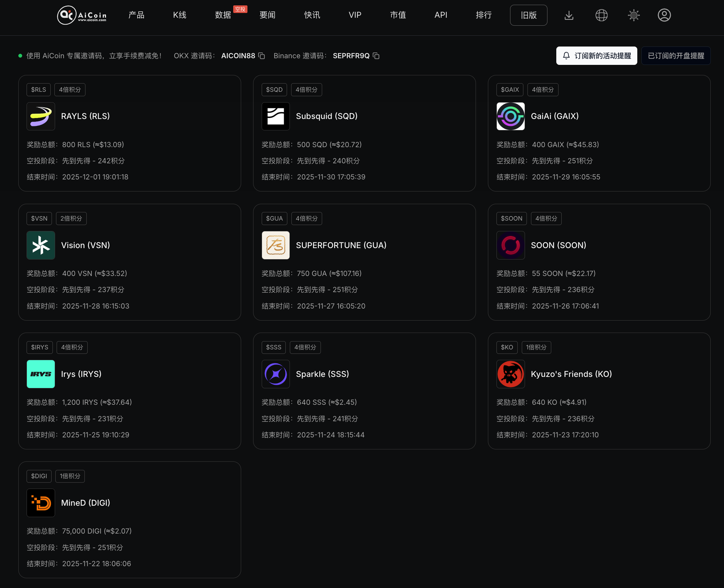The image size is (724, 588).
Task: Click 已订阅的开盘提醒 button
Action: (x=676, y=56)
